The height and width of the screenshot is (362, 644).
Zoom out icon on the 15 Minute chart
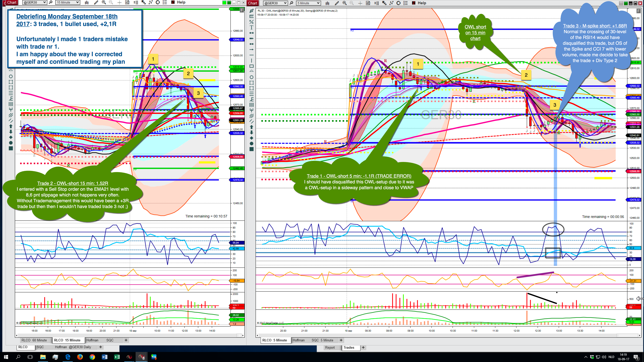[x=111, y=3]
